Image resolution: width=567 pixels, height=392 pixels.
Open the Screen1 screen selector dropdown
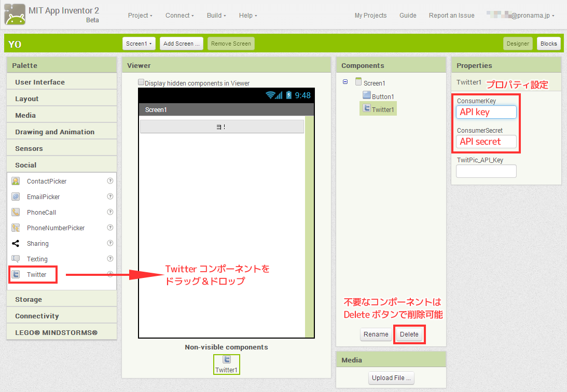tap(139, 44)
